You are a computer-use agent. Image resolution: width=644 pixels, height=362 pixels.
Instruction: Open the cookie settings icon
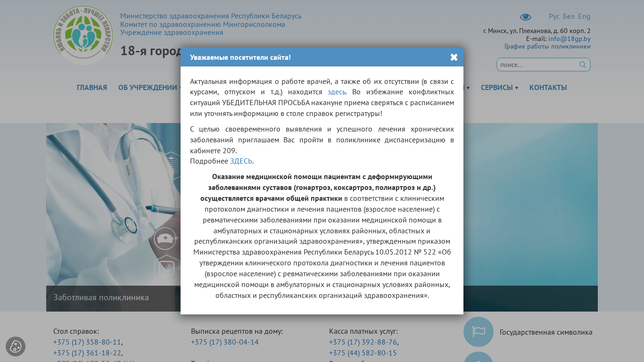pos(16,346)
